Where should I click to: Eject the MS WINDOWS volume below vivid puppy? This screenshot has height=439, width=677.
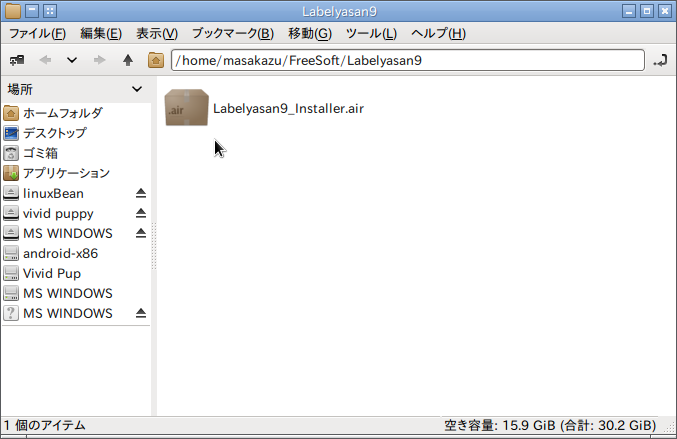coord(141,233)
